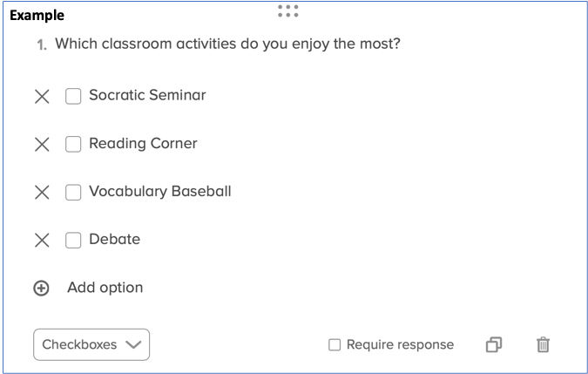This screenshot has width=588, height=374.
Task: Remove the Vocabulary Baseball option
Action: click(x=42, y=192)
